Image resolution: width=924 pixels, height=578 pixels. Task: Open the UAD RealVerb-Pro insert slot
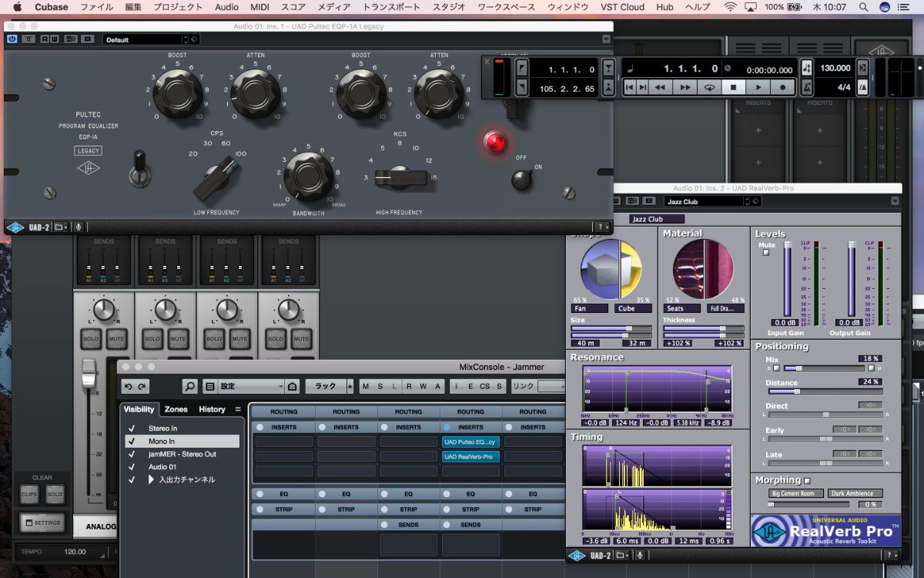coord(470,456)
